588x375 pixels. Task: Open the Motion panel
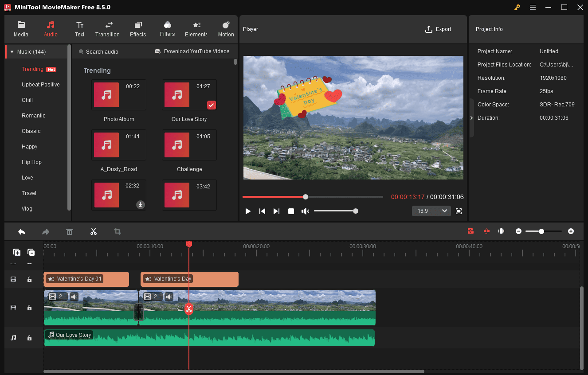coord(226,29)
